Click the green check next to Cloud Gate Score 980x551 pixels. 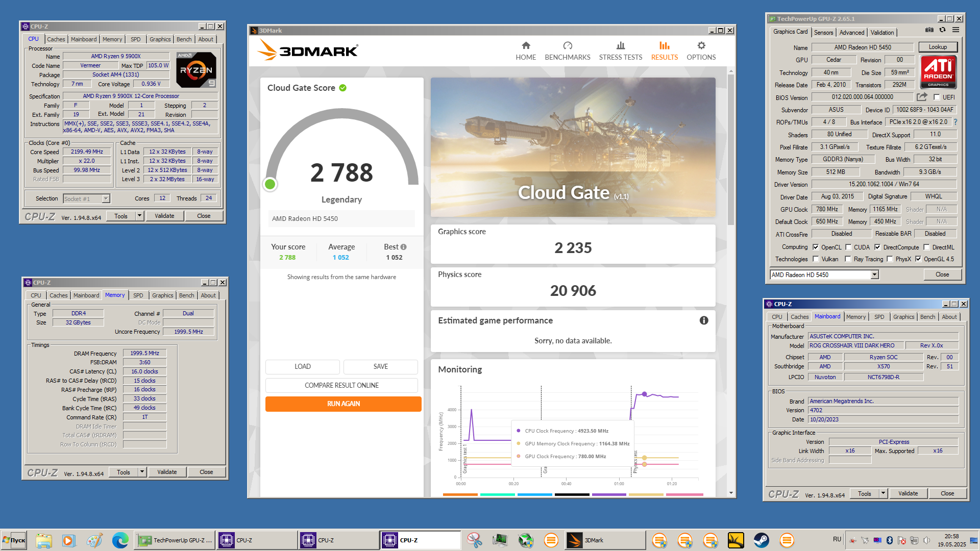[343, 88]
